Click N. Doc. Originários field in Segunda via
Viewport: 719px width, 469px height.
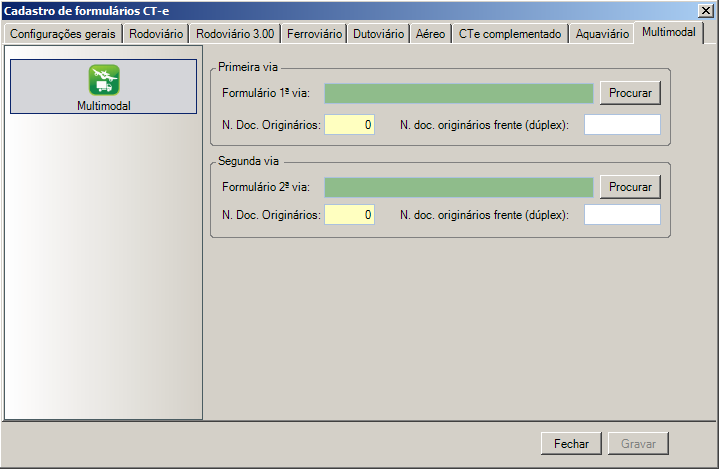(x=349, y=215)
